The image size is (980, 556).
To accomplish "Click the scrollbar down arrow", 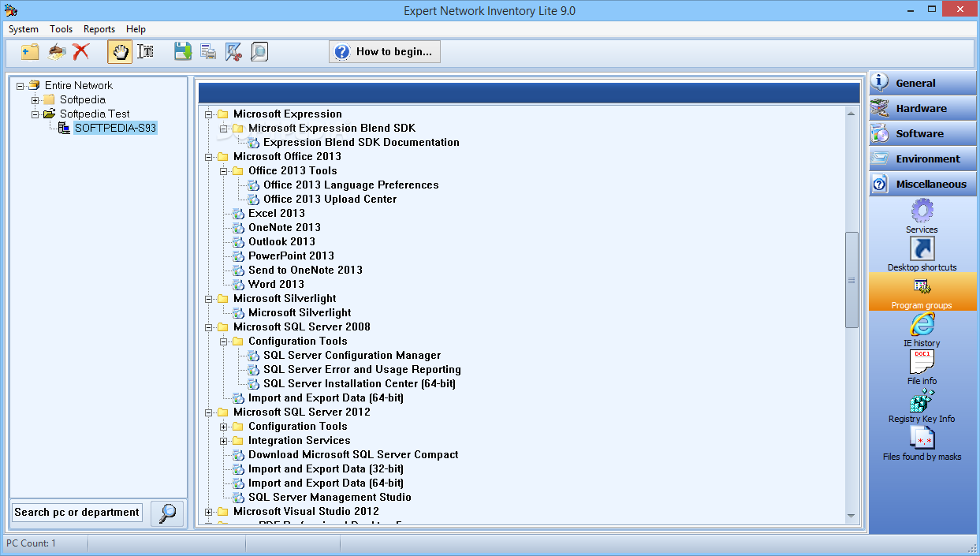I will pyautogui.click(x=851, y=516).
